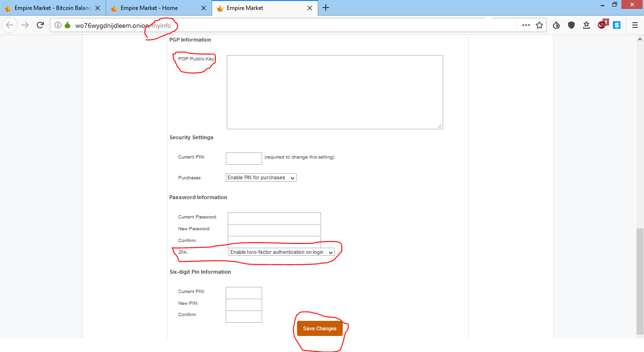644x352 pixels.
Task: Open NoScript blocked-scripts icon
Action: click(602, 25)
